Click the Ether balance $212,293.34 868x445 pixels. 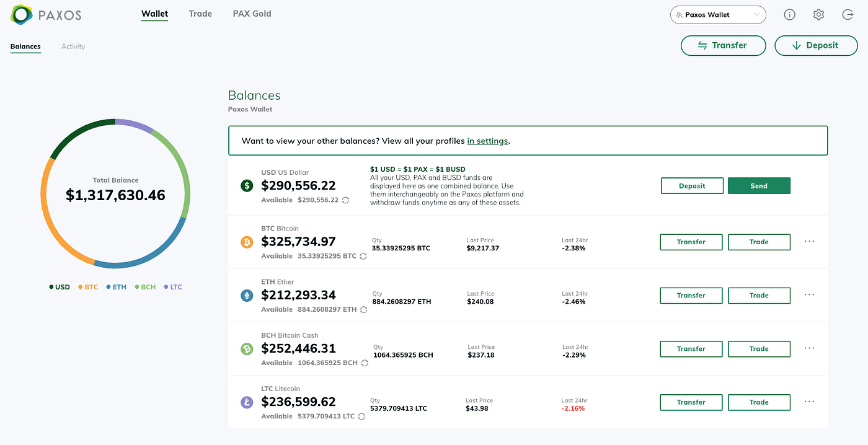click(x=298, y=295)
